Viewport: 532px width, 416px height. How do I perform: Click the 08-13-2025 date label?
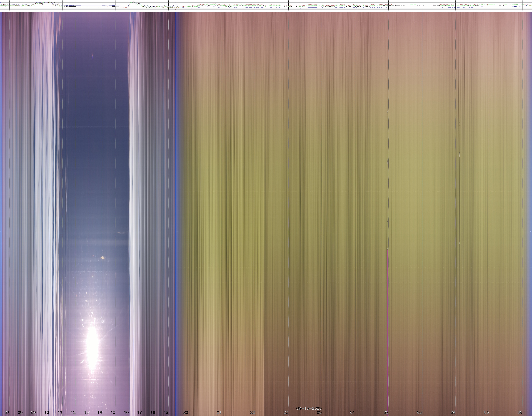click(309, 408)
